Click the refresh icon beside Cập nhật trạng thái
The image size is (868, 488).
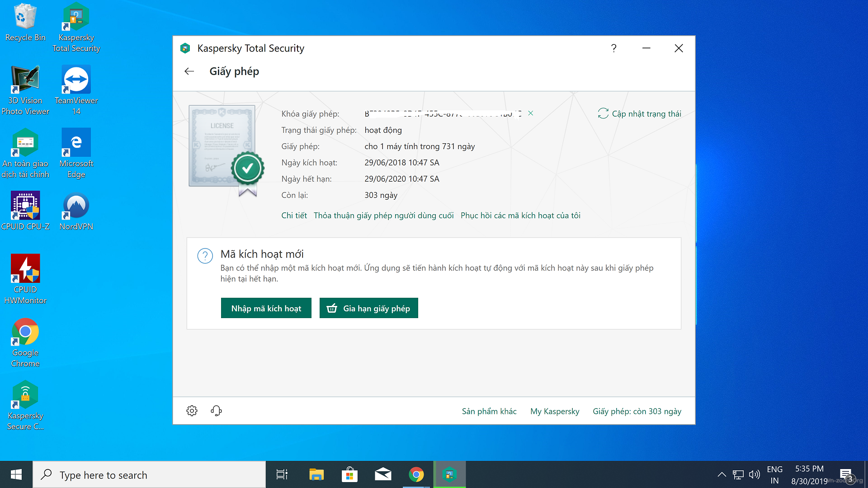point(603,113)
